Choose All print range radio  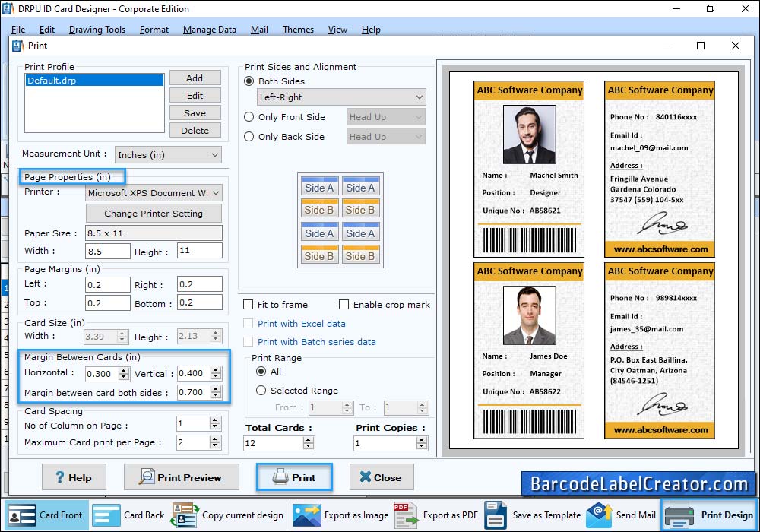coord(261,372)
